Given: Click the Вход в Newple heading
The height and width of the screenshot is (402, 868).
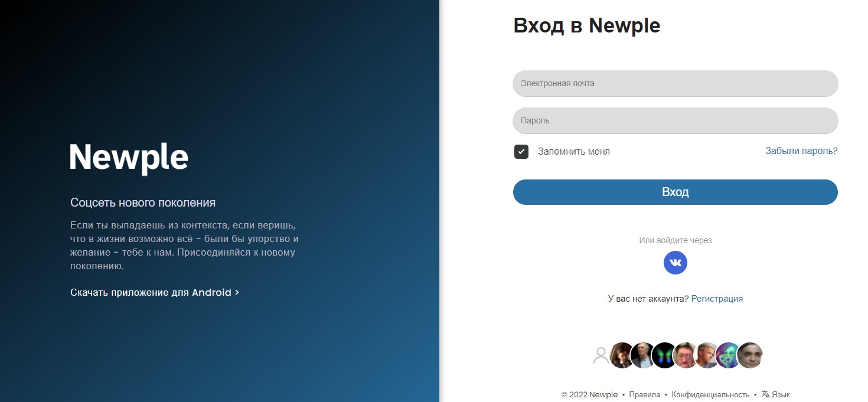Looking at the screenshot, I should pyautogui.click(x=586, y=25).
